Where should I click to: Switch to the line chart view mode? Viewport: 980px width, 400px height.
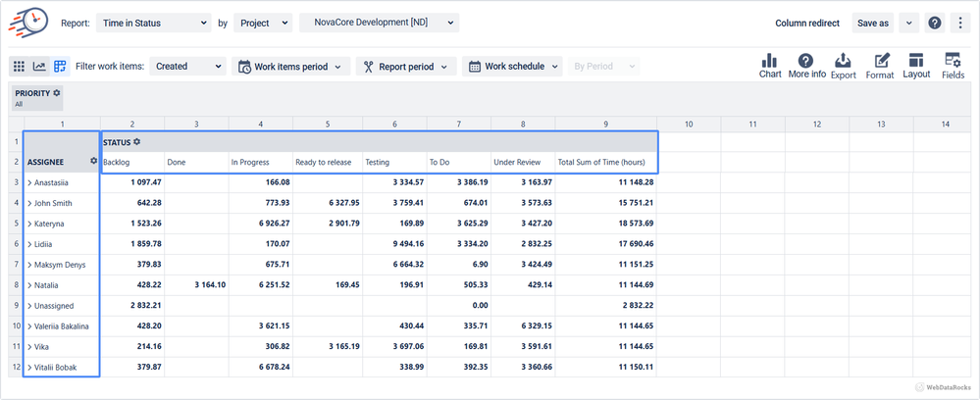(39, 67)
